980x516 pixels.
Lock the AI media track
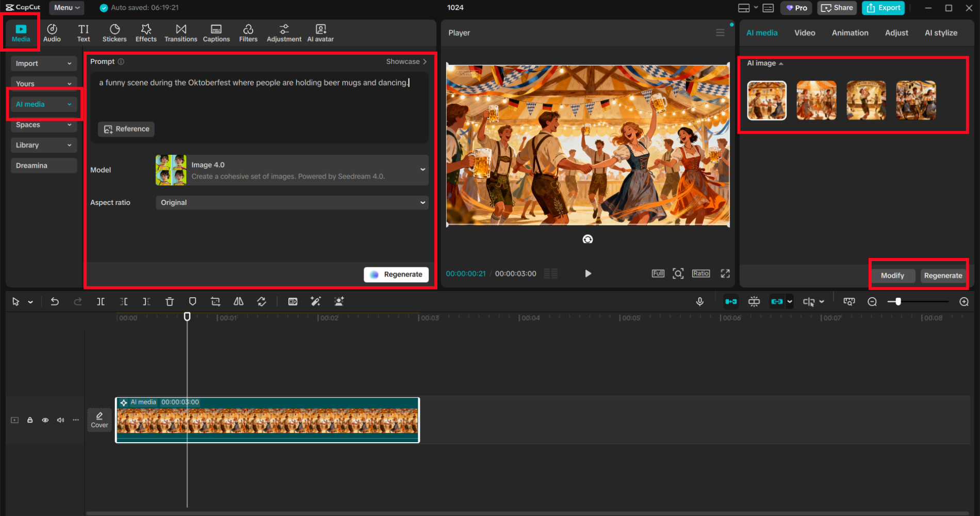[x=30, y=420]
